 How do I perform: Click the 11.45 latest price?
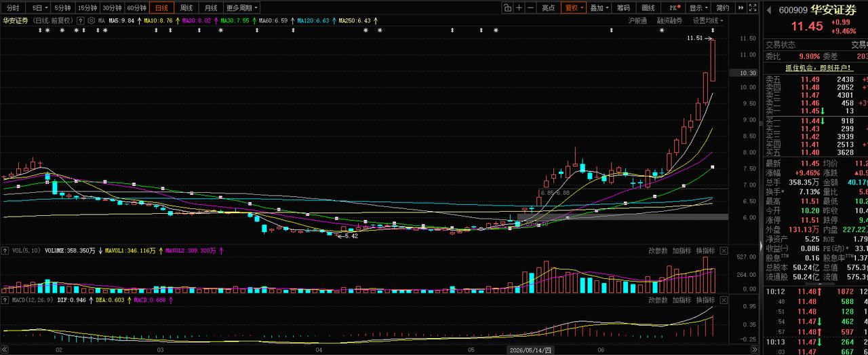[808, 26]
